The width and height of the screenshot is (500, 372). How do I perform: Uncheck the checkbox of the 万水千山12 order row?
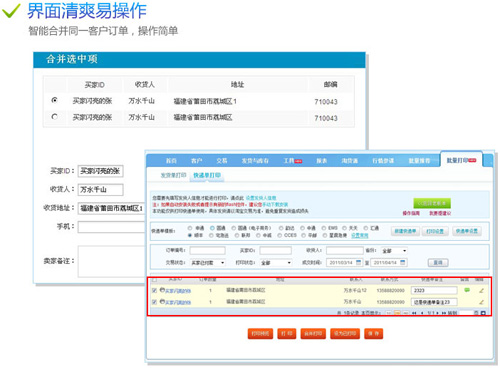[x=154, y=291]
